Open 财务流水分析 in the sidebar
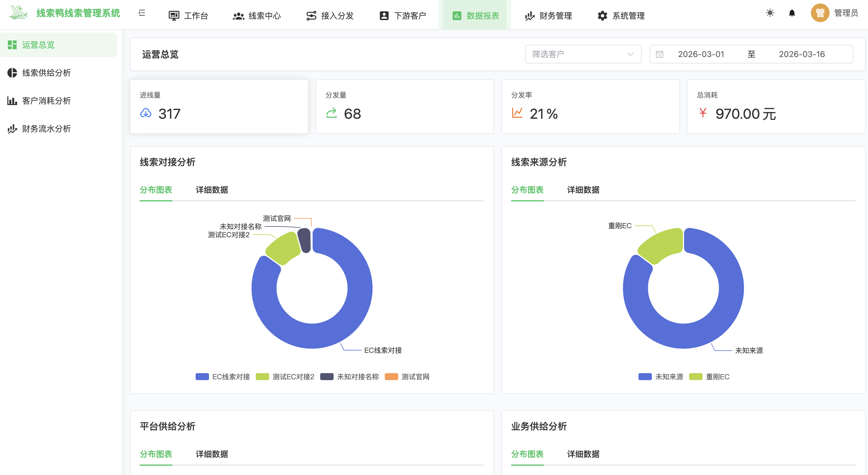The image size is (868, 475). pyautogui.click(x=46, y=129)
